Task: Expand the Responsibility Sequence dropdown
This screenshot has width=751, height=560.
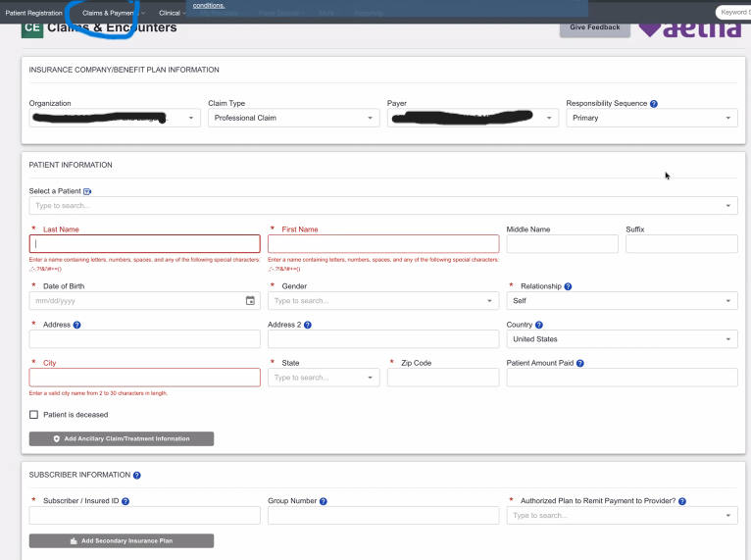Action: [x=651, y=118]
